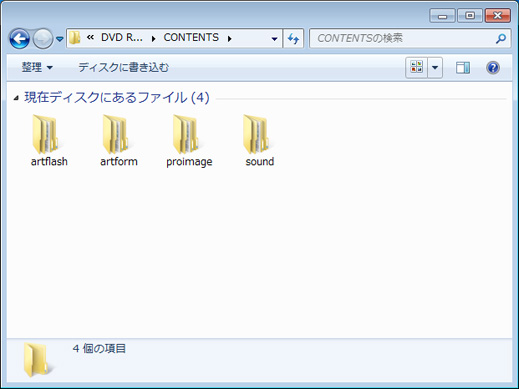Viewport: 519px width, 389px height.
Task: Change the view with the icons button
Action: [x=417, y=67]
